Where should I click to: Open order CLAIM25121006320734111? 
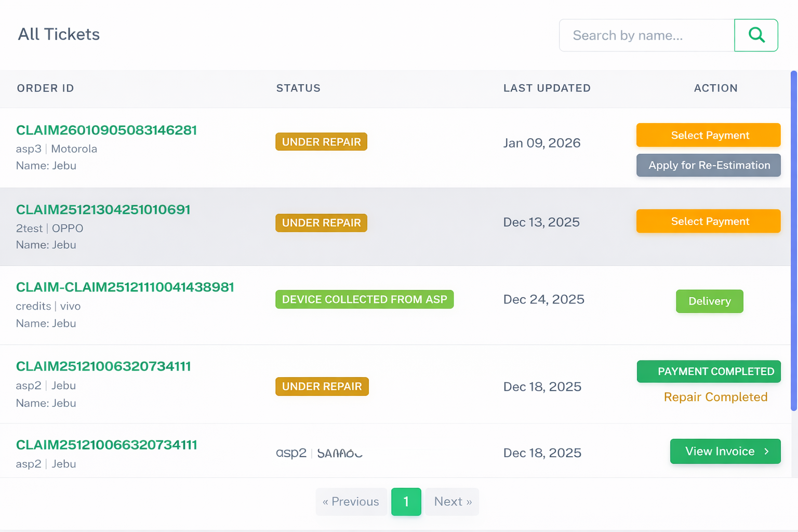tap(103, 366)
